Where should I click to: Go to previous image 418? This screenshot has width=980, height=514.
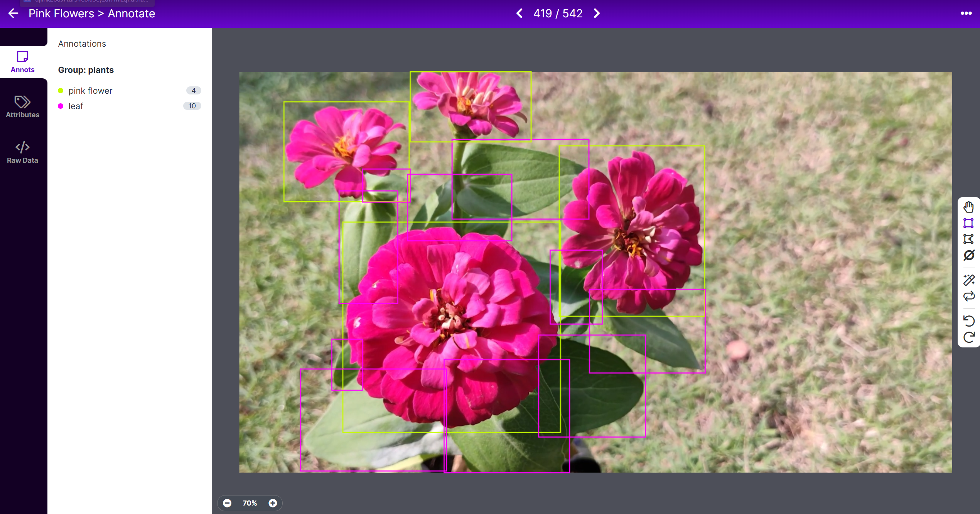pos(520,13)
